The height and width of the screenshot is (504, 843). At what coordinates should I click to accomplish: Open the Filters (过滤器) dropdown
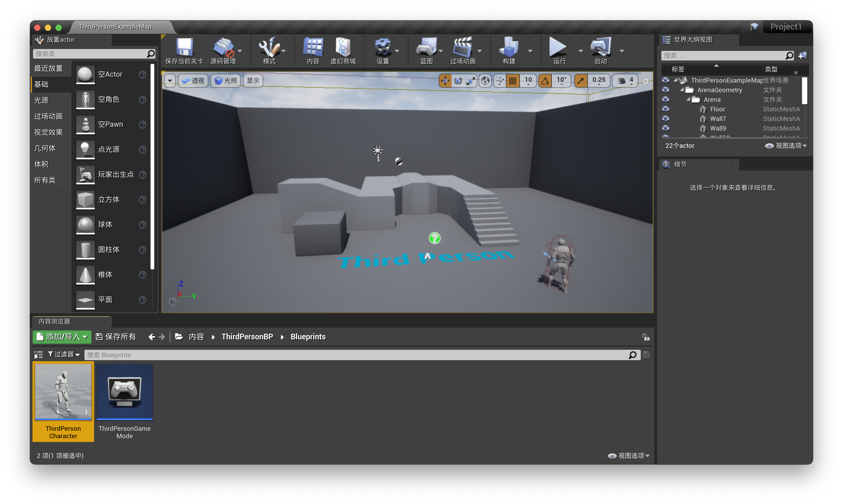pos(63,355)
